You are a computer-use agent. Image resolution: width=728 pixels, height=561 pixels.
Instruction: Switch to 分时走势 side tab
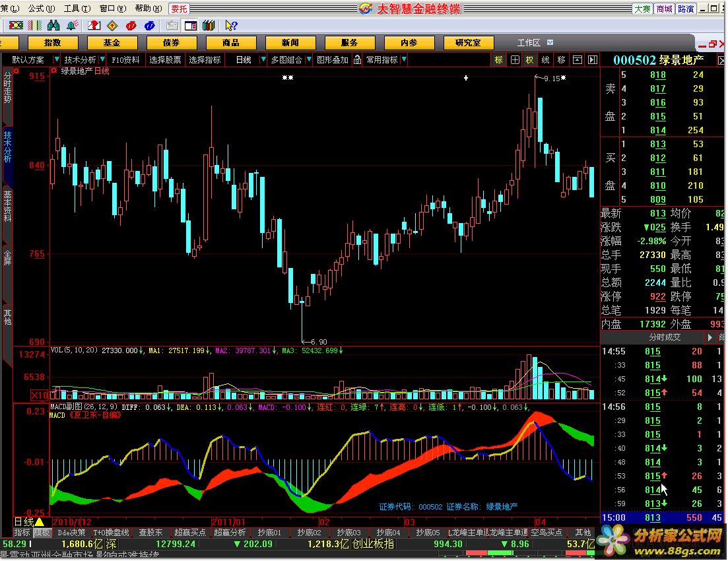coord(7,87)
